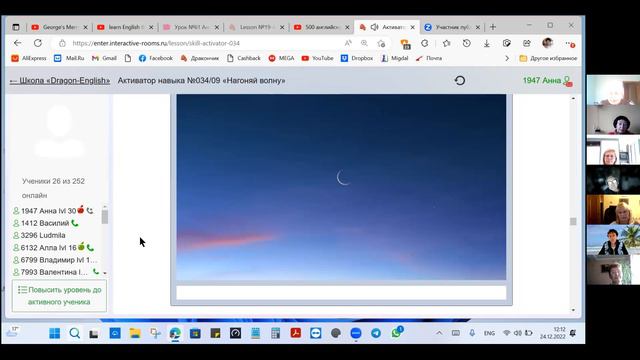This screenshot has width=640, height=360.
Task: Show hidden system tray icons chevron
Action: coord(439,333)
